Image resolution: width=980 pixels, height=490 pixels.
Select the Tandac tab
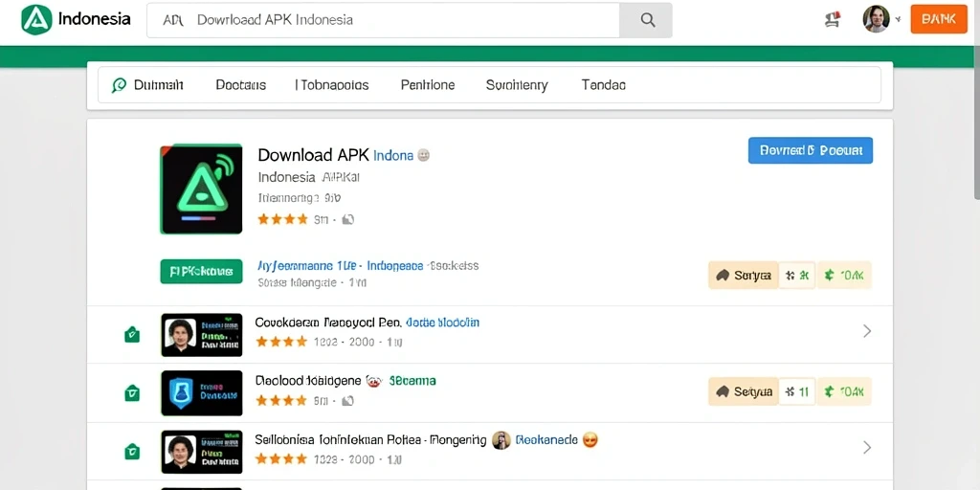(x=603, y=85)
